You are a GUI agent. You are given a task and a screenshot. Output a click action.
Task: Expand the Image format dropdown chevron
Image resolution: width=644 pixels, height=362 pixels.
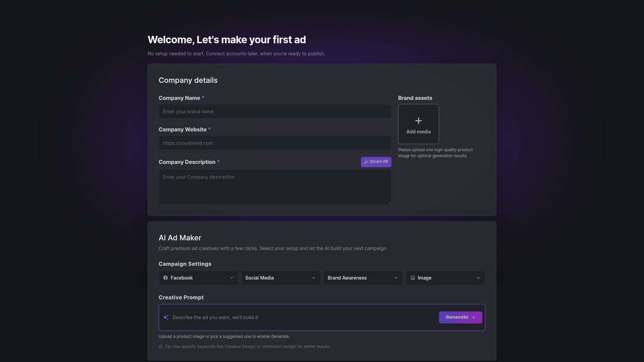pos(478,278)
